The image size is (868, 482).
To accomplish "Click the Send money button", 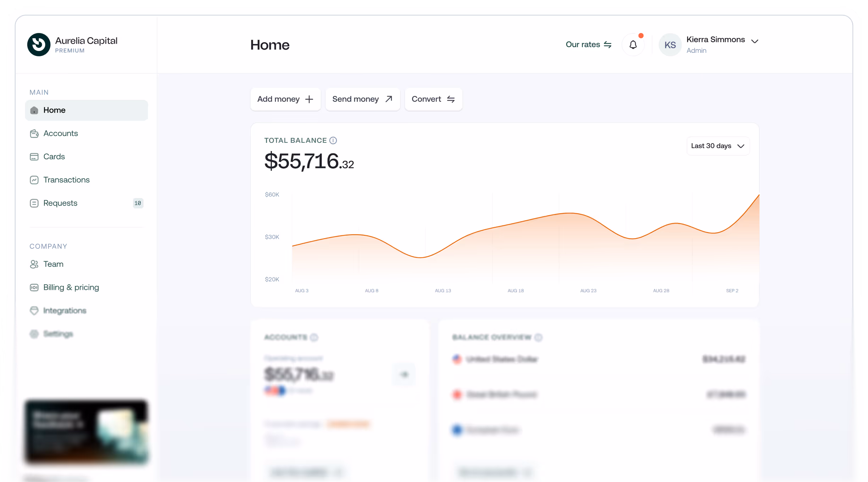I will point(362,99).
